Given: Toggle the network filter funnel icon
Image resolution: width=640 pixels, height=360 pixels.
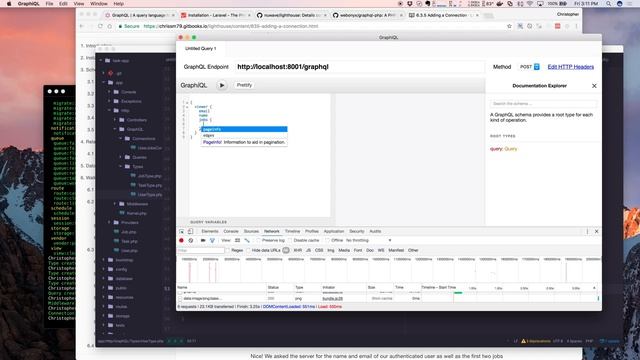Looking at the screenshot, I should (x=212, y=240).
